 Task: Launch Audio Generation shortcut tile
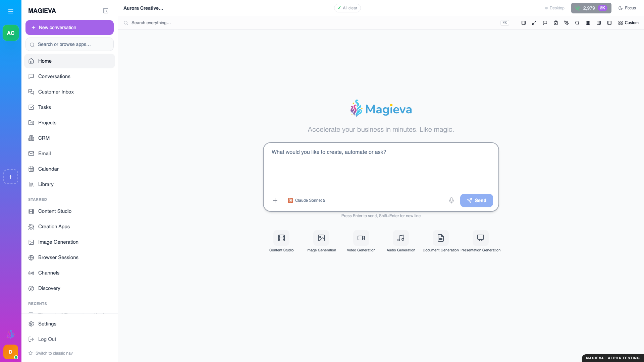[401, 241]
